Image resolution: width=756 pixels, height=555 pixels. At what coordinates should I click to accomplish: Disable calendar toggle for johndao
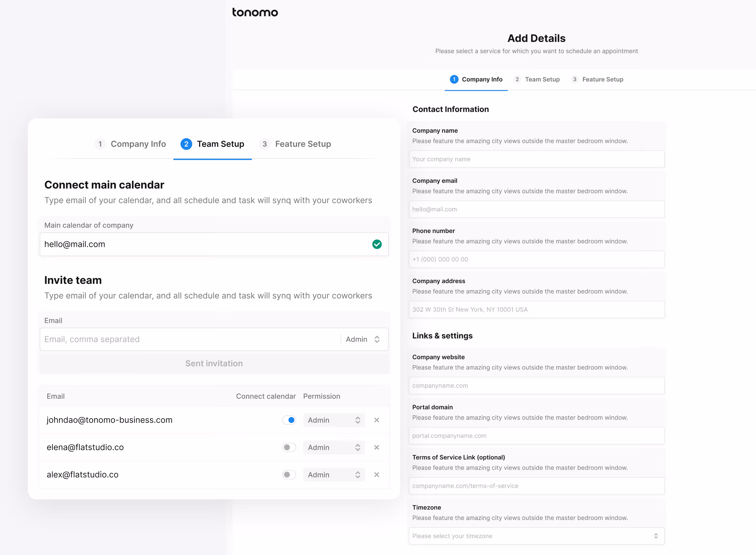[289, 420]
